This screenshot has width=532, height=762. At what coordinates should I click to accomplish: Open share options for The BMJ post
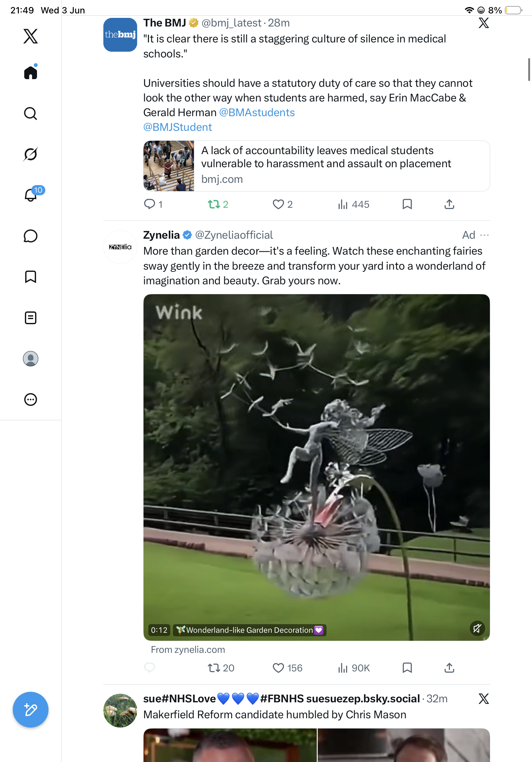tap(449, 204)
